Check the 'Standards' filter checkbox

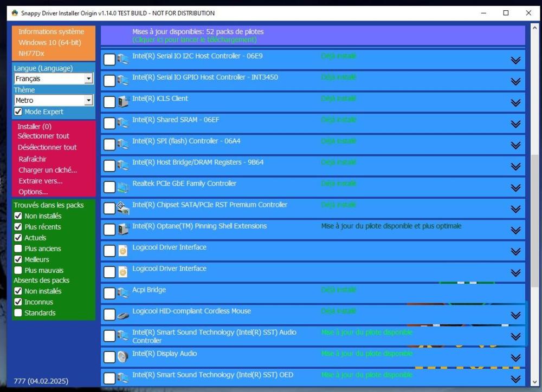pyautogui.click(x=18, y=312)
